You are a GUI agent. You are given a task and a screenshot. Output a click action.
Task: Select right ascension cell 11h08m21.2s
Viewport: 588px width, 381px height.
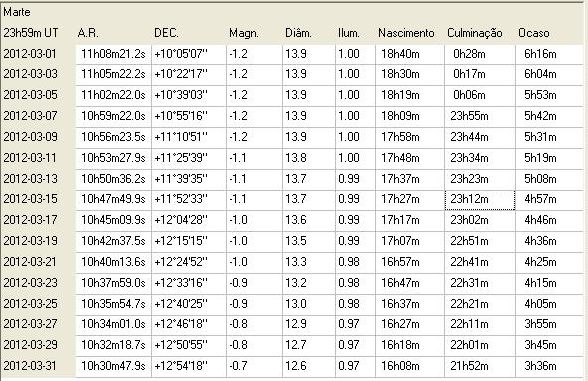(x=114, y=54)
